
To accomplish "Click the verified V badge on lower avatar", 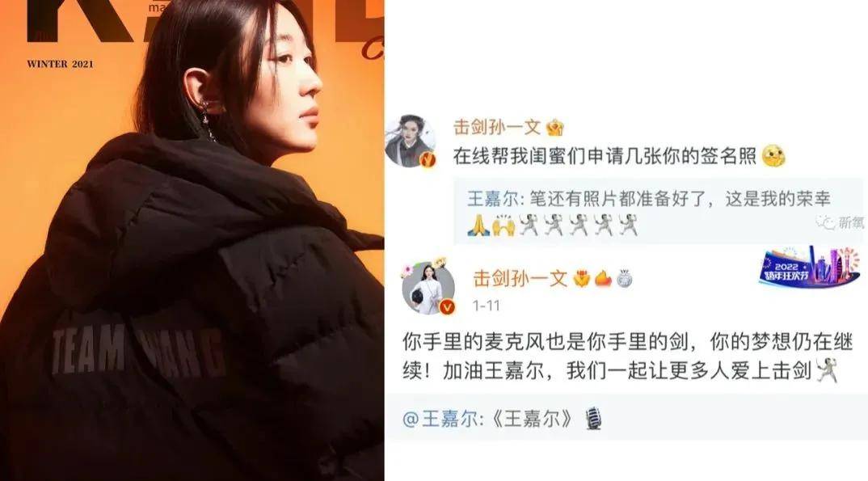I will [x=447, y=306].
